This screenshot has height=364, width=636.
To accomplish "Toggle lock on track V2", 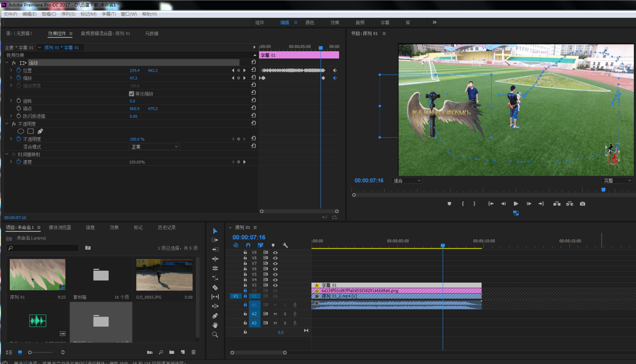I will click(x=245, y=291).
